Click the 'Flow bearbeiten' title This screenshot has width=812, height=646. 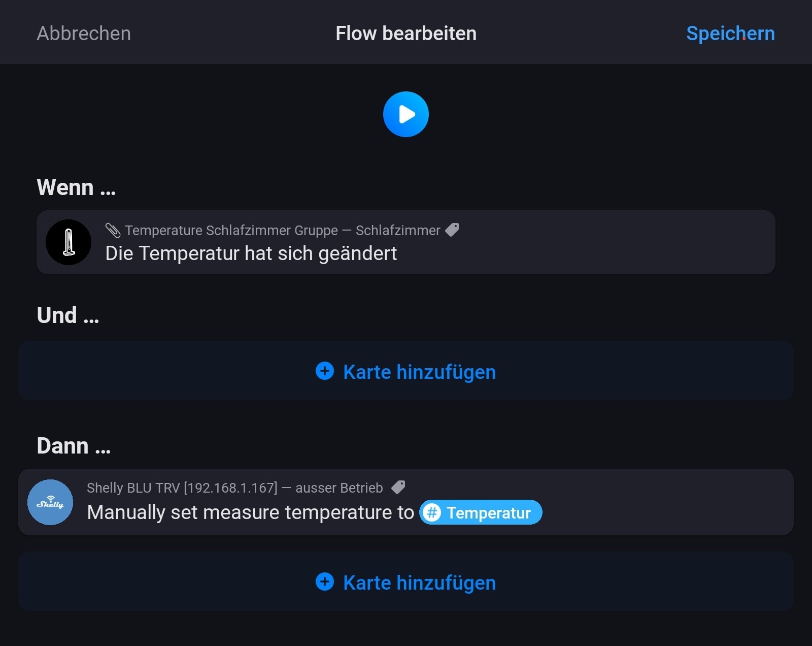tap(406, 34)
